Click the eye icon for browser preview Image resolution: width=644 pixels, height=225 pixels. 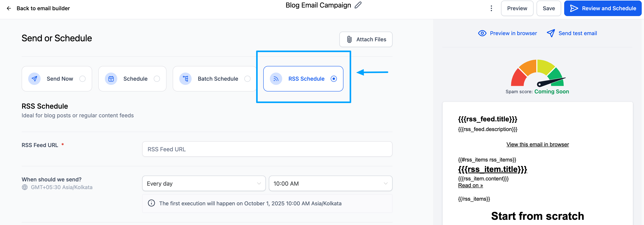482,33
